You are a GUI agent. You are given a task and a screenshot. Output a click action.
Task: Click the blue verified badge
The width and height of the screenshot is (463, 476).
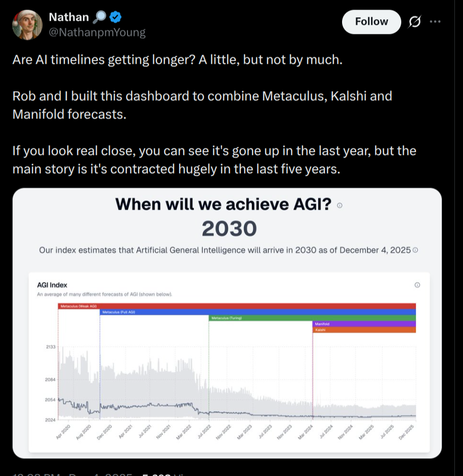click(x=115, y=17)
